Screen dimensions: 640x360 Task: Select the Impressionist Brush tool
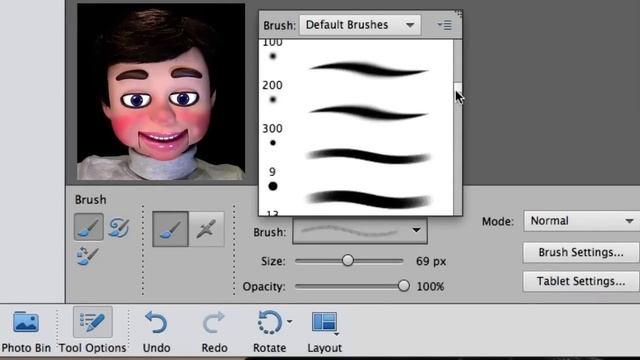(x=118, y=227)
